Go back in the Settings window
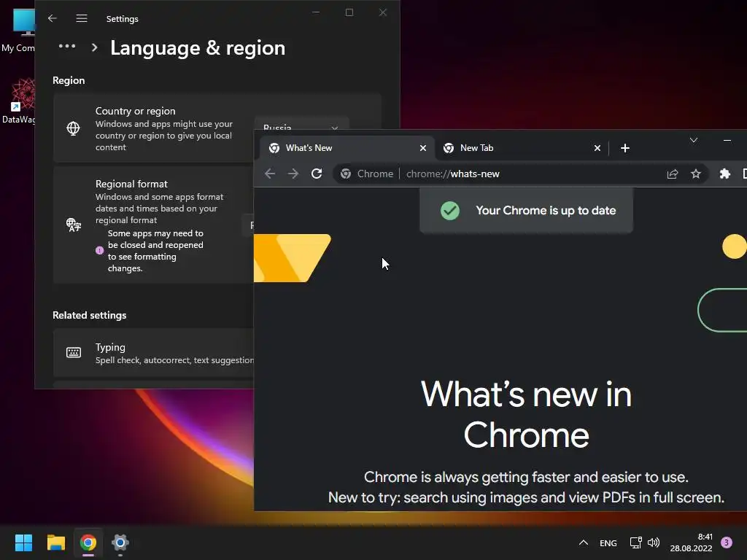Viewport: 747px width, 560px height. 53,18
